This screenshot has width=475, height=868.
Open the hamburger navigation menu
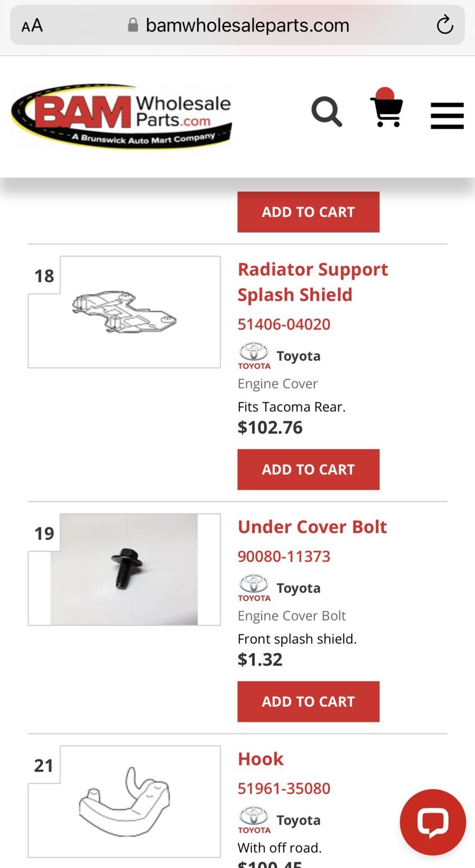click(447, 116)
